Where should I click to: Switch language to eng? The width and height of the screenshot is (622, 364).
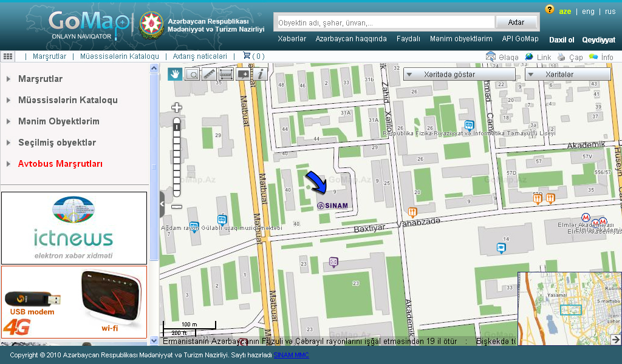tap(588, 12)
